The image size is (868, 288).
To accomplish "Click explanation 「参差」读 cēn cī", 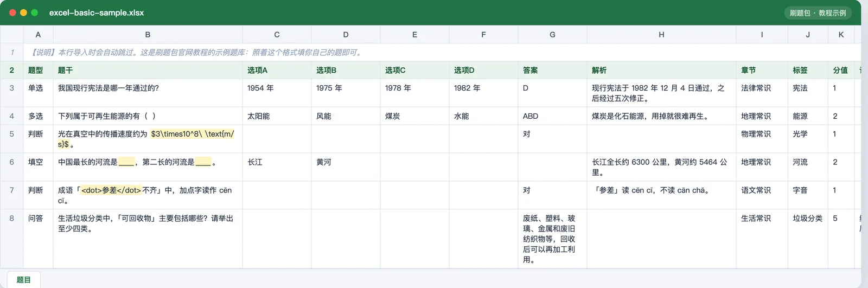I will pyautogui.click(x=661, y=195).
